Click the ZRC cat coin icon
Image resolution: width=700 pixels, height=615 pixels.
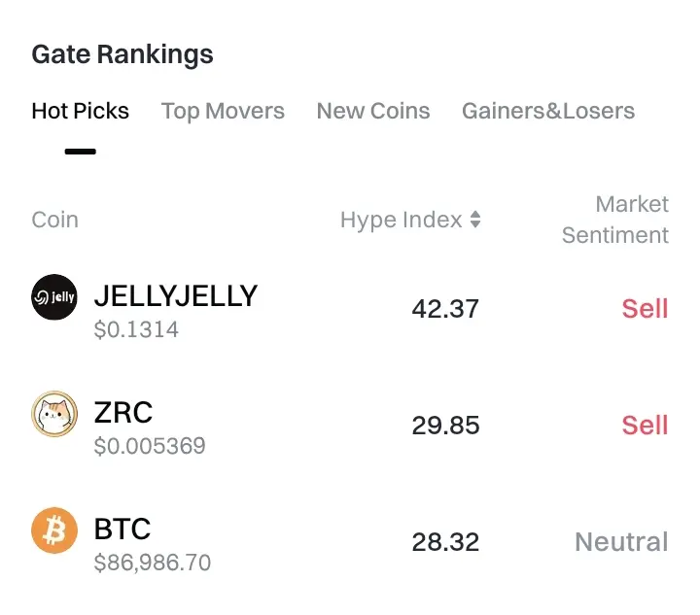coord(54,415)
